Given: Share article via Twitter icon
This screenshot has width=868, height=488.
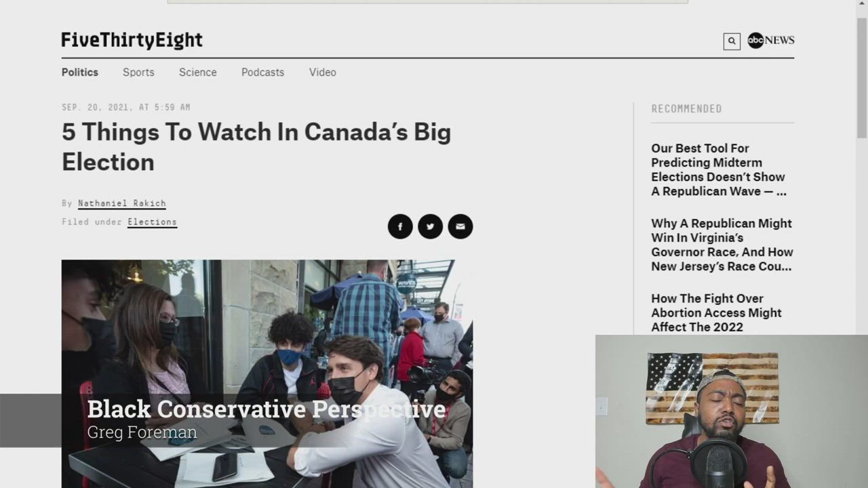Looking at the screenshot, I should click(430, 226).
